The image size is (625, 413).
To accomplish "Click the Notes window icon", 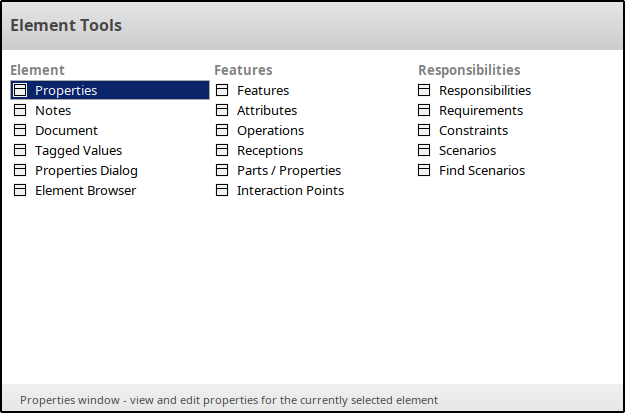I will click(20, 110).
